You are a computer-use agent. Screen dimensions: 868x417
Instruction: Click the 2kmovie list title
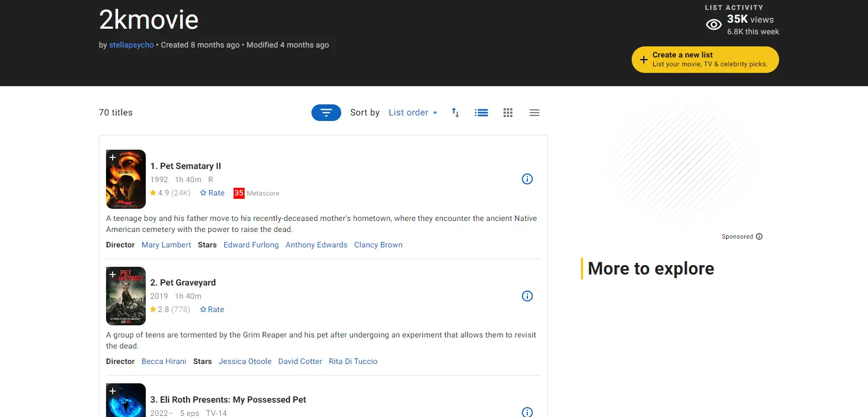click(x=149, y=20)
